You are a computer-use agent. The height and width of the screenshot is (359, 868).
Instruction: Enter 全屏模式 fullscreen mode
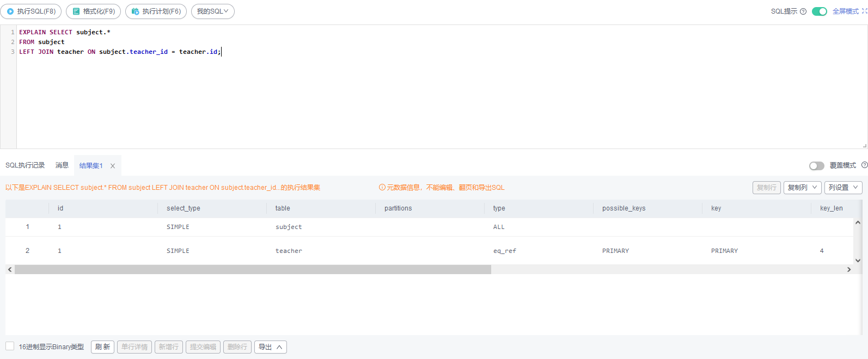[x=849, y=11]
